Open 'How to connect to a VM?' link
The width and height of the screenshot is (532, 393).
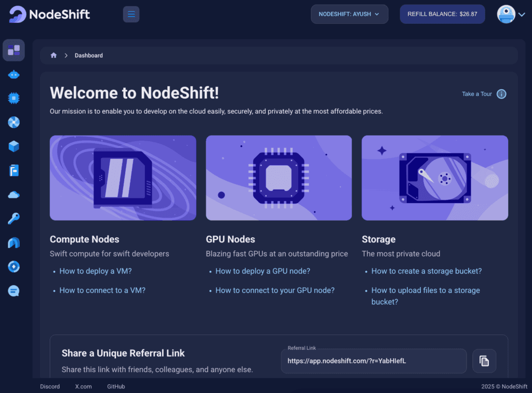(x=102, y=290)
